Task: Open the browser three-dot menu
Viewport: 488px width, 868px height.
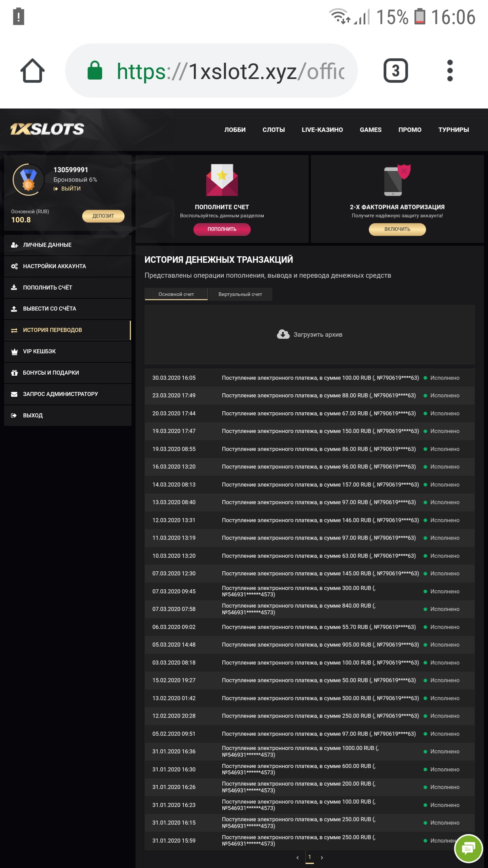Action: pos(450,71)
